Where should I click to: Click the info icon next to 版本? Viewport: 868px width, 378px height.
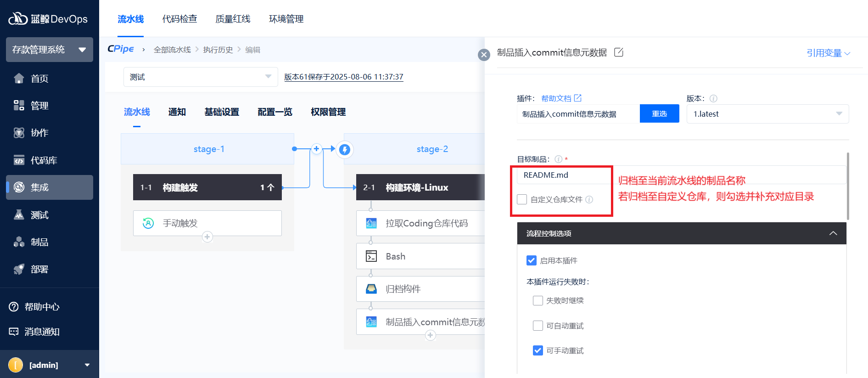pos(713,99)
